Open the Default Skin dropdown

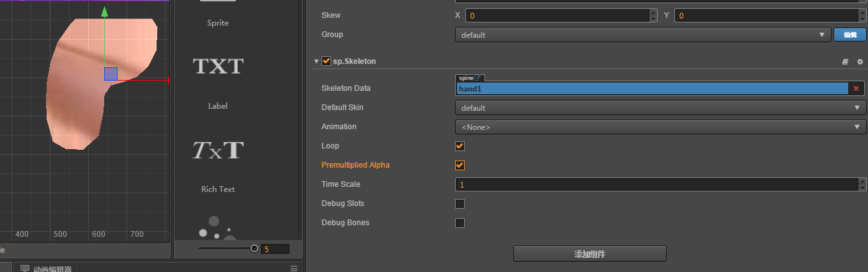(x=660, y=108)
